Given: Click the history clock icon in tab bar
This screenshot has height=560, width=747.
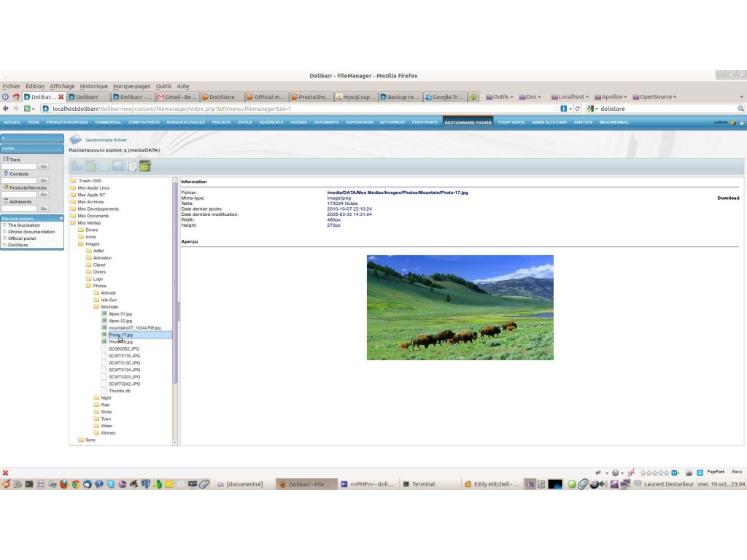Looking at the screenshot, I should click(x=5, y=97).
